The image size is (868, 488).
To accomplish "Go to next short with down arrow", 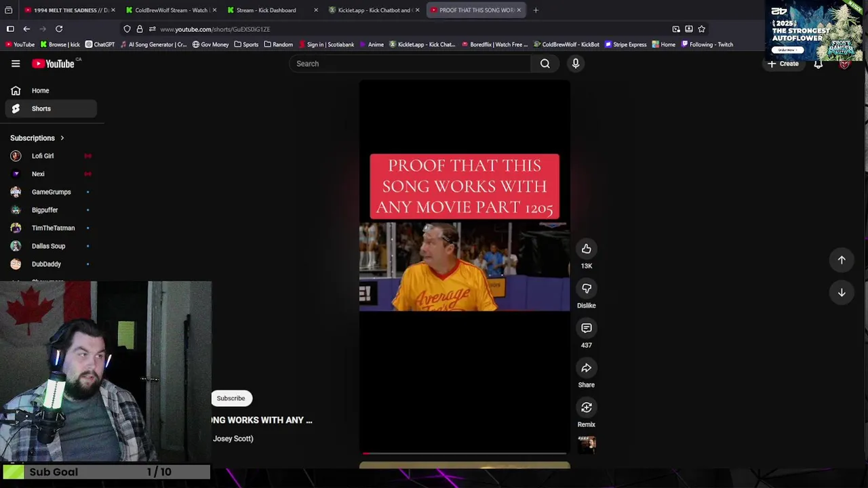I will [x=842, y=292].
